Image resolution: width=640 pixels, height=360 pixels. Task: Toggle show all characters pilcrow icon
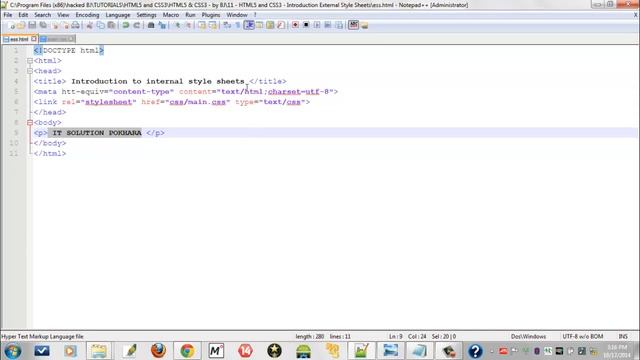[238, 25]
